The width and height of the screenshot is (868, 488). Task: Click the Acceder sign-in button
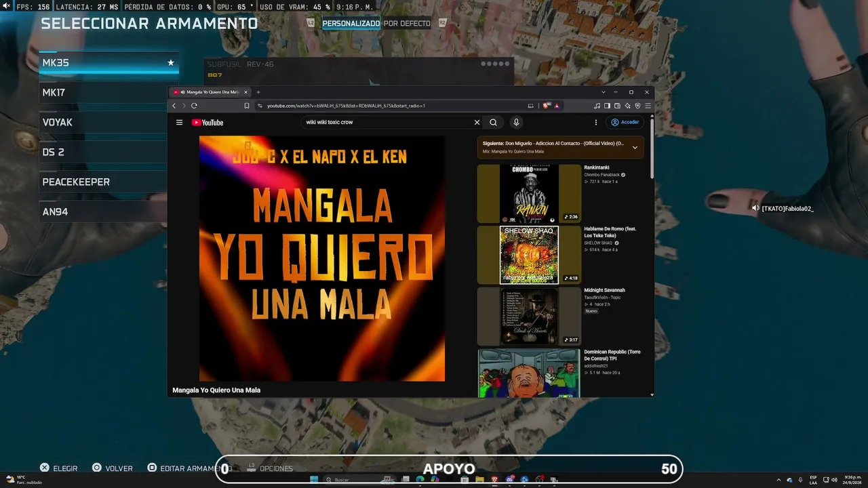[x=625, y=123]
